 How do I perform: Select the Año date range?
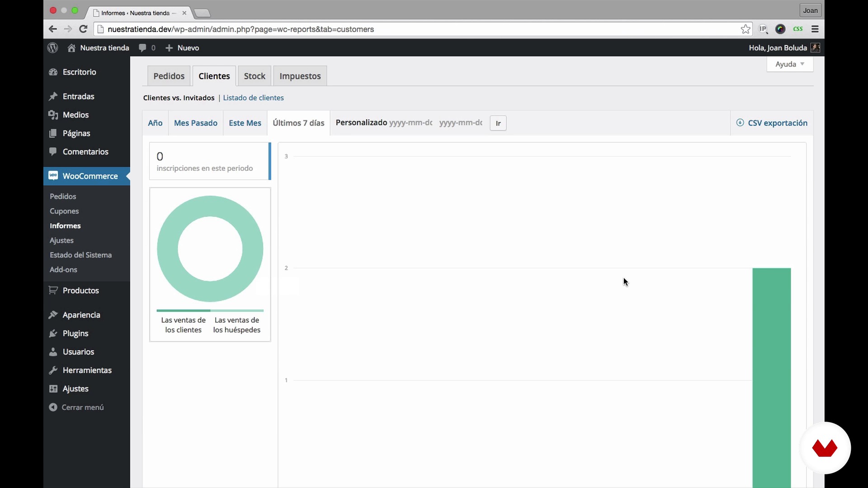[155, 123]
